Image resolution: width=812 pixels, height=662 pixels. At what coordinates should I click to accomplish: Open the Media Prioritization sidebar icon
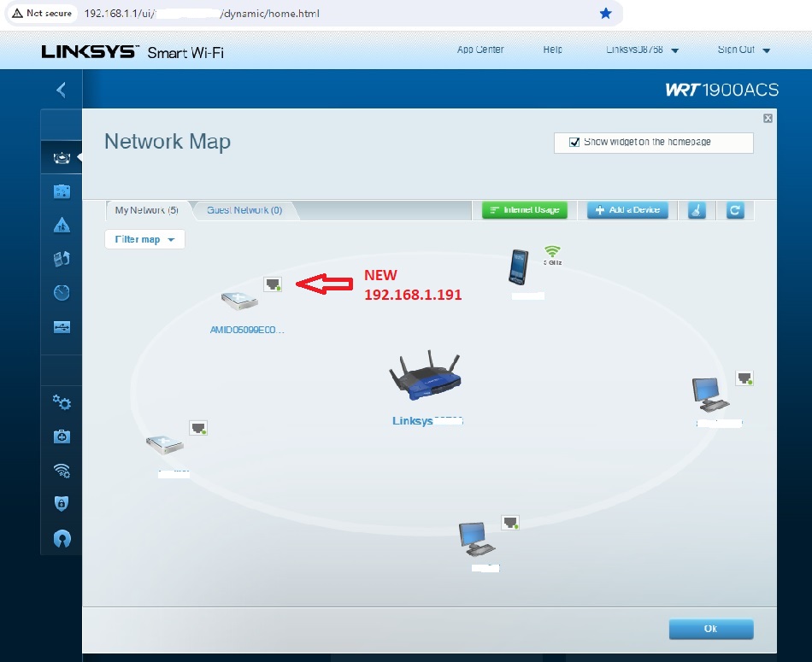point(62,259)
